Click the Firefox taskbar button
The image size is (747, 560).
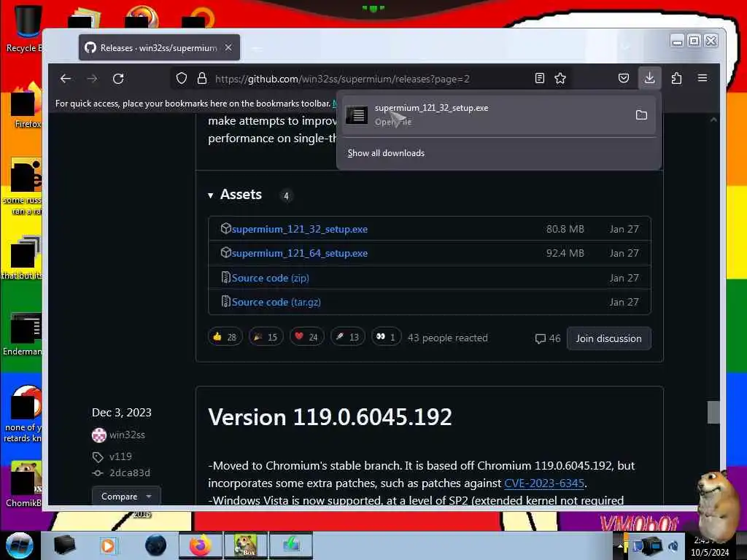coord(201,545)
